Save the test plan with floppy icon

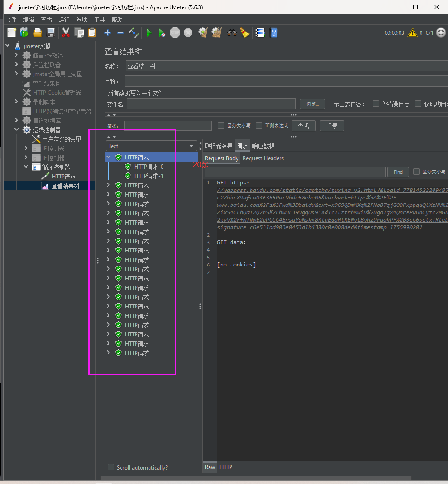click(x=51, y=33)
